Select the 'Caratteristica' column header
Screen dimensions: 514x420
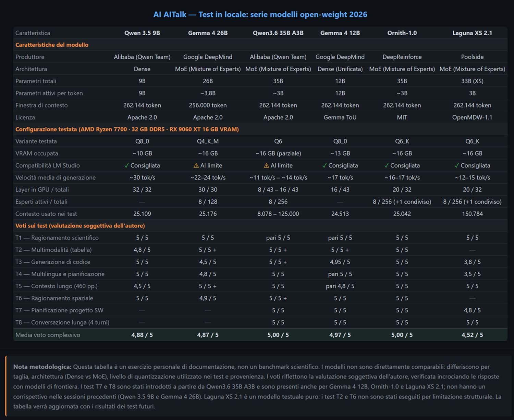(33, 33)
